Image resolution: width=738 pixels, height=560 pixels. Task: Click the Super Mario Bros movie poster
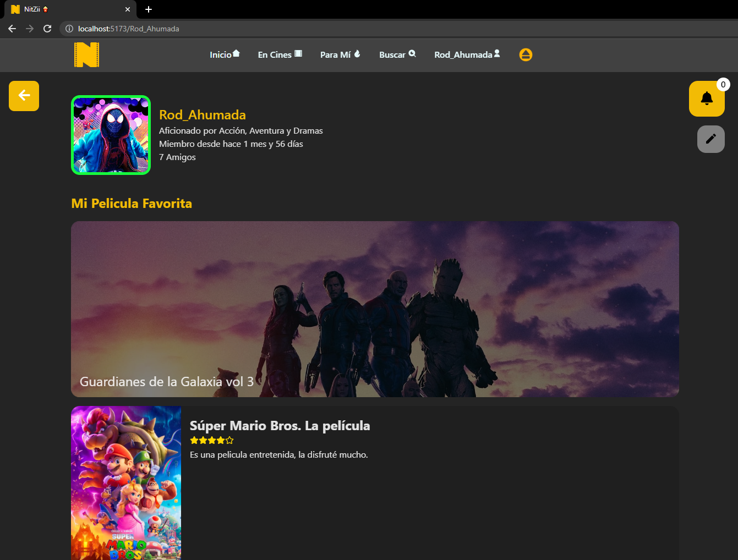click(x=126, y=483)
